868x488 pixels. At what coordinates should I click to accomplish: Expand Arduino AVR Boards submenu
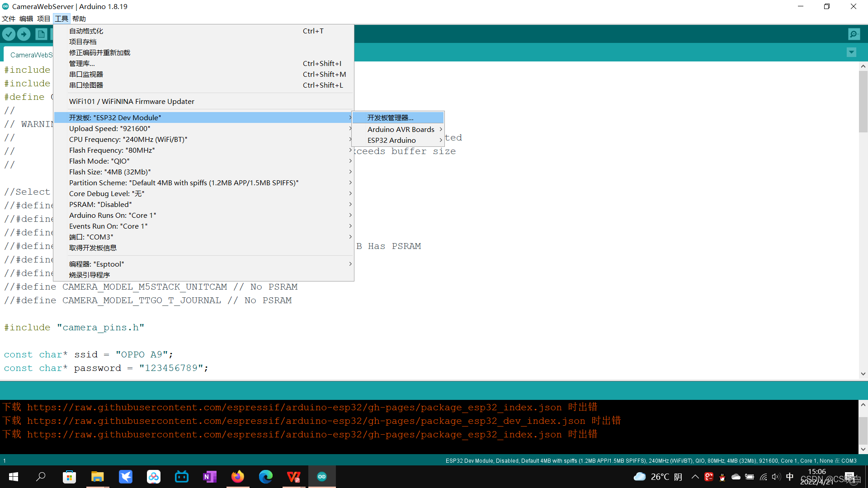(x=398, y=129)
